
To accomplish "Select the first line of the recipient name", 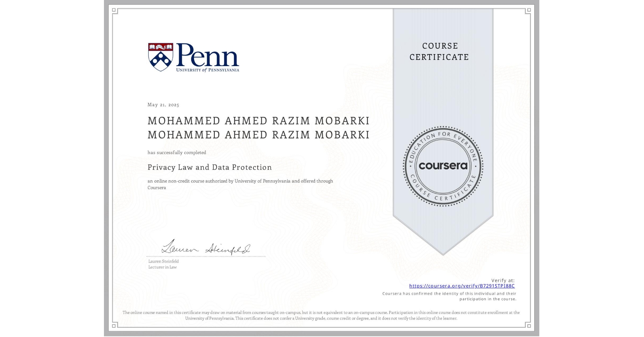I will 258,121.
